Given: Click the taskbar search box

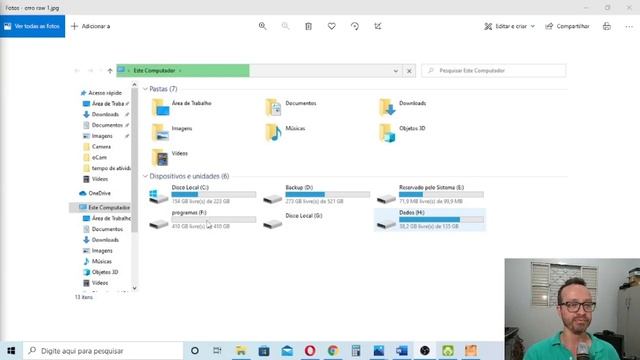Looking at the screenshot, I should click(x=103, y=351).
